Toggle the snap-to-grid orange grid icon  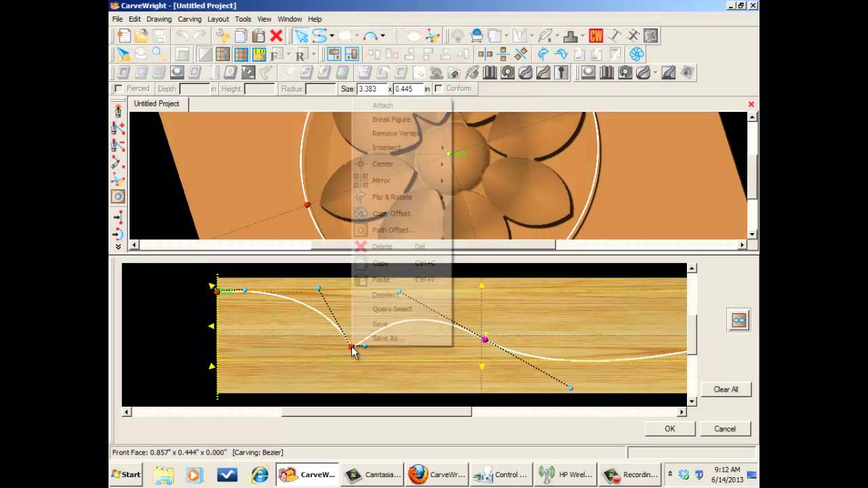pyautogui.click(x=241, y=54)
